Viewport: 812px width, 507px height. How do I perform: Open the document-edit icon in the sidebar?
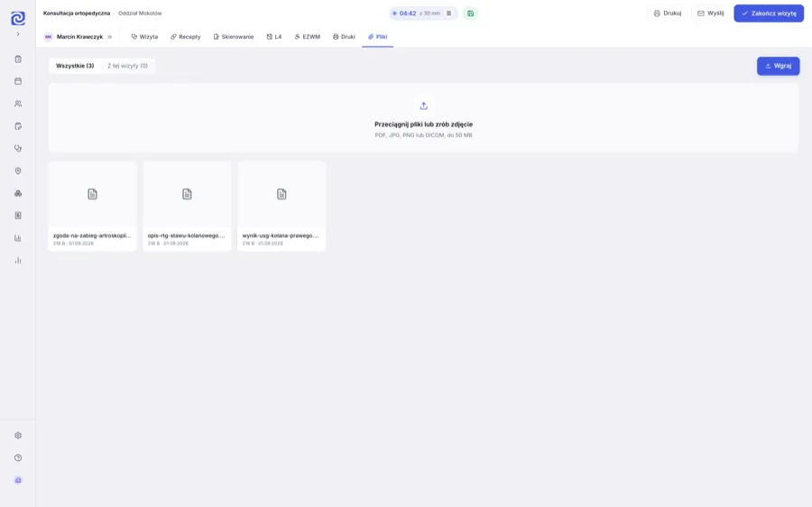click(x=18, y=126)
